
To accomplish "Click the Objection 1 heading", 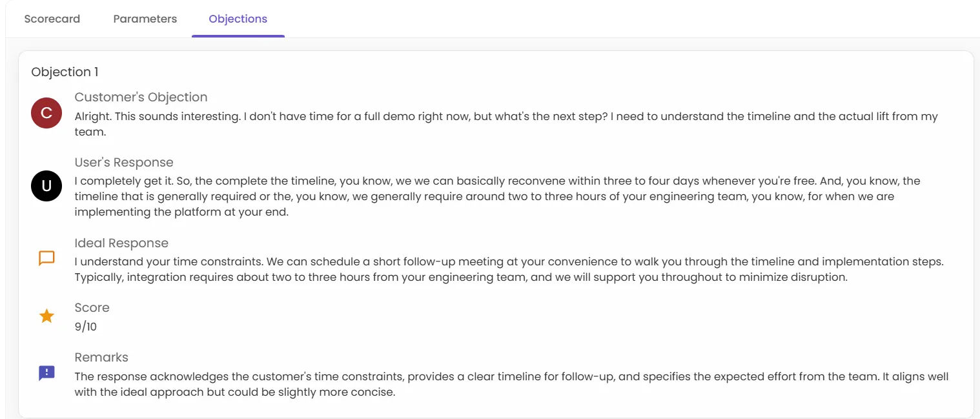I will point(64,72).
